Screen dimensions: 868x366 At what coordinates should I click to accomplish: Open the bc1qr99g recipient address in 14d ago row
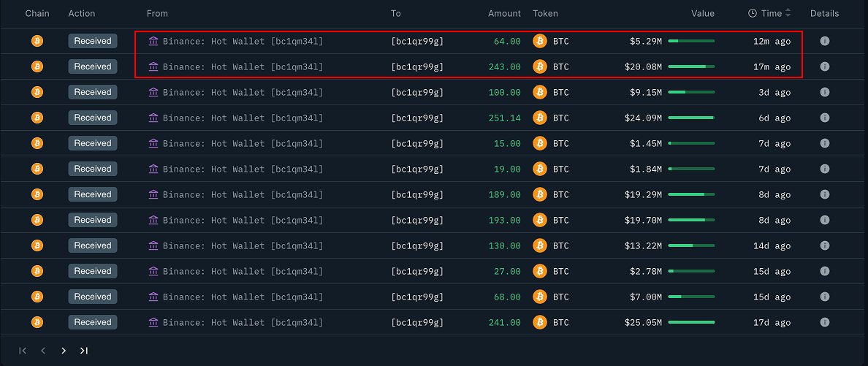tap(417, 245)
